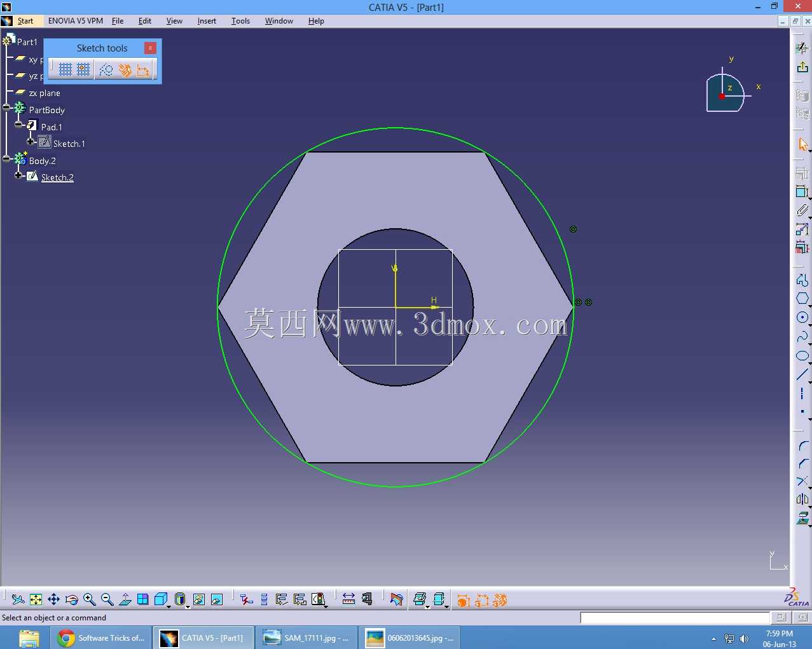Select the Line tool
Image resolution: width=812 pixels, height=649 pixels.
tap(802, 375)
